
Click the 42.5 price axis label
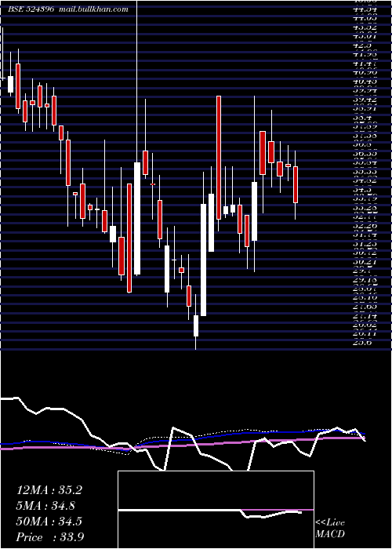click(x=362, y=45)
